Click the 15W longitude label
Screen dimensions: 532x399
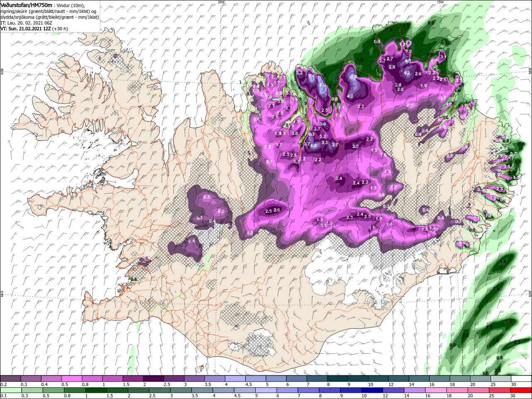(440, 2)
